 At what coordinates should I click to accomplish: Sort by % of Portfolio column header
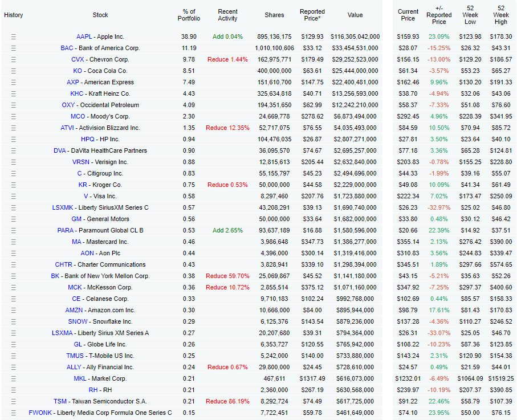point(189,15)
